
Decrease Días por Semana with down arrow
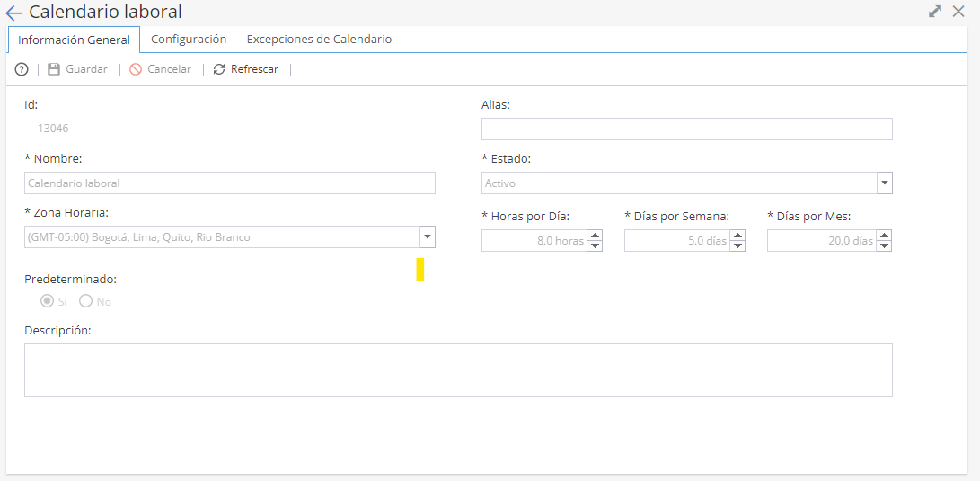(738, 245)
